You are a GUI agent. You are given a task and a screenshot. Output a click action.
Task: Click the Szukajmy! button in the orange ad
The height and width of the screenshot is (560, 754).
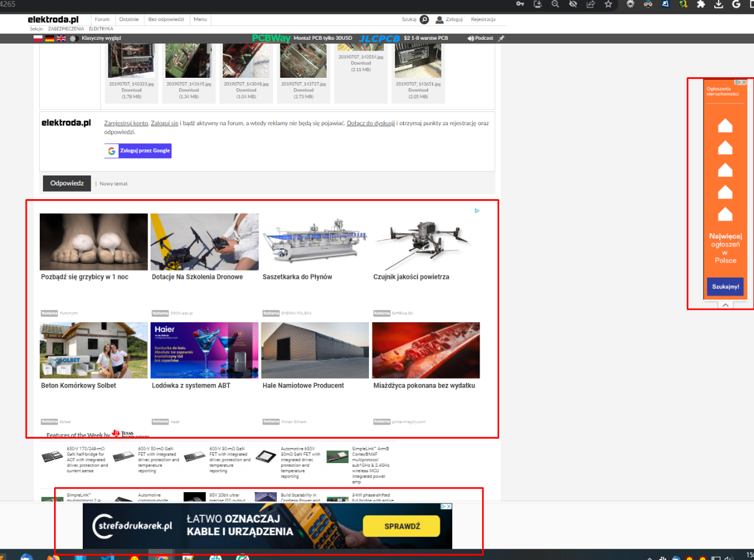coord(725,287)
